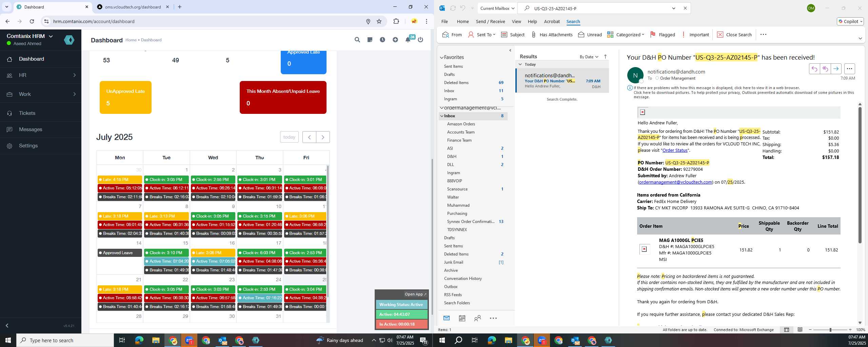Open Sent To dropdown in Outlook ribbon
The height and width of the screenshot is (347, 868).
tap(482, 35)
